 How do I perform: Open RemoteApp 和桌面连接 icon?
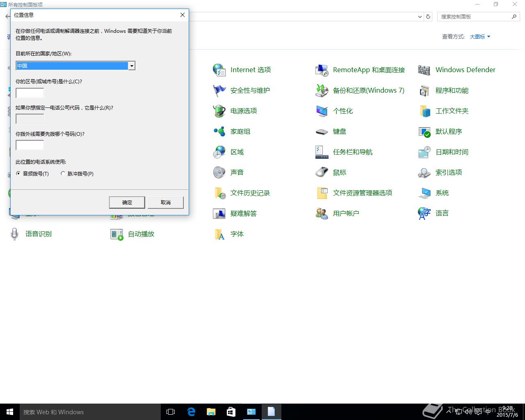coord(322,70)
